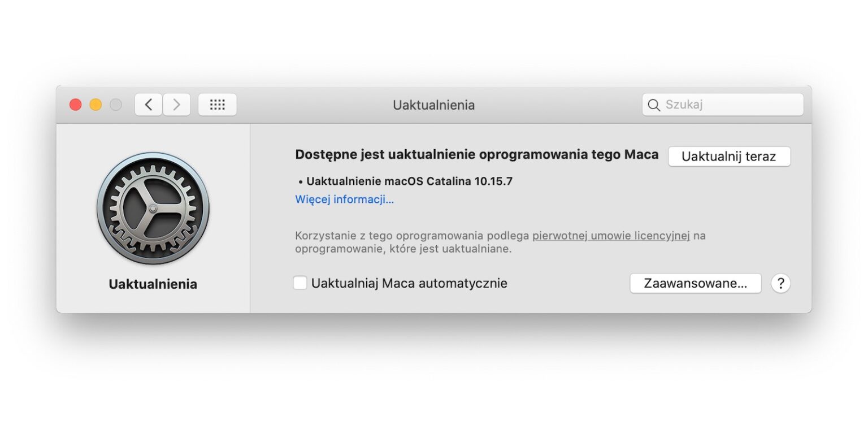Click the Uaktualnienia title in the title bar
The width and height of the screenshot is (868, 434).
pyautogui.click(x=433, y=105)
